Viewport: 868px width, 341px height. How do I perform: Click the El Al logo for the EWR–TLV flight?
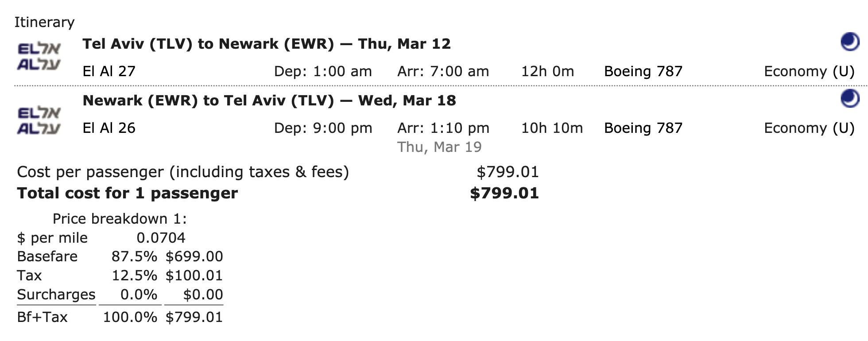coord(39,120)
